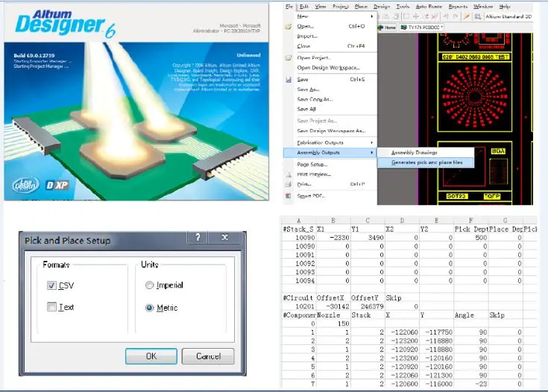The image size is (548, 392).
Task: Click the Print Preview icon
Action: (289, 174)
